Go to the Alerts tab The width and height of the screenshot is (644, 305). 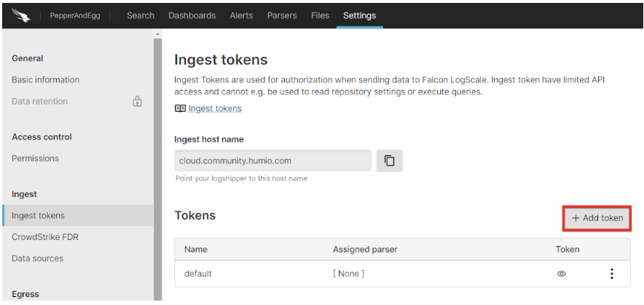241,15
